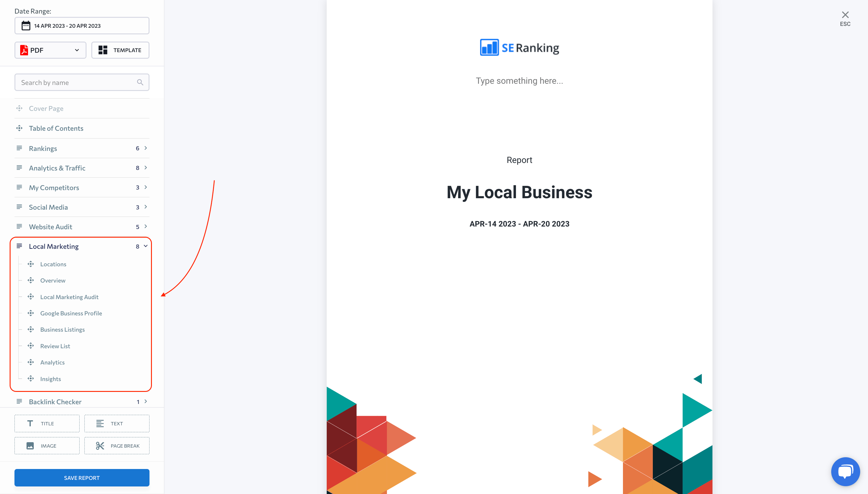
Task: Click the Page Break insert icon
Action: point(117,446)
